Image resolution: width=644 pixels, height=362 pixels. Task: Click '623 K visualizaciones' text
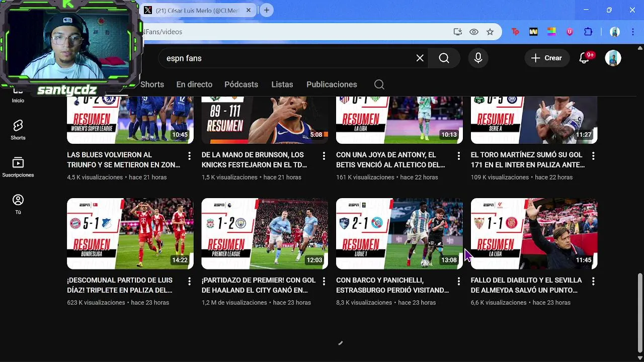pyautogui.click(x=96, y=303)
